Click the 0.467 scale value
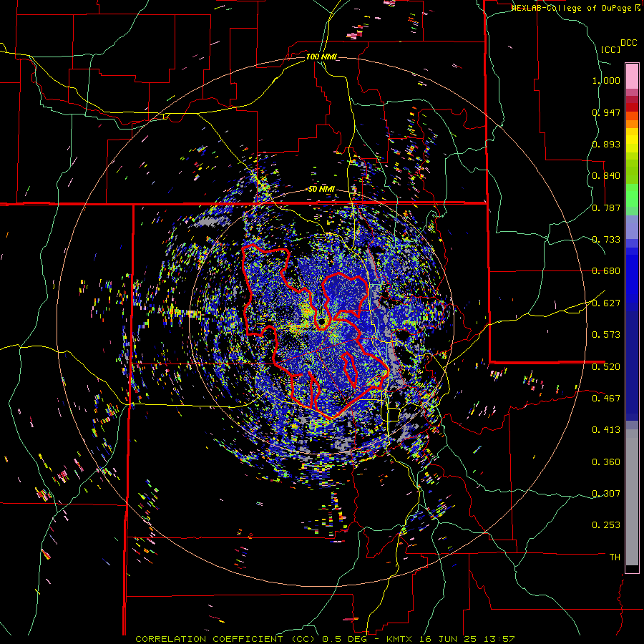 606,399
